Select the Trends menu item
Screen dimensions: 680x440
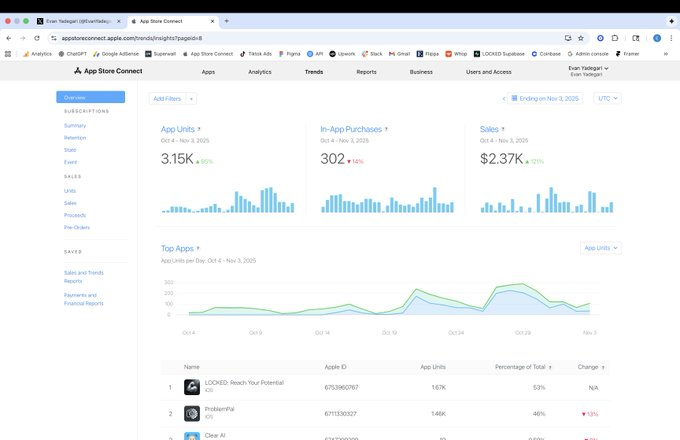(314, 72)
